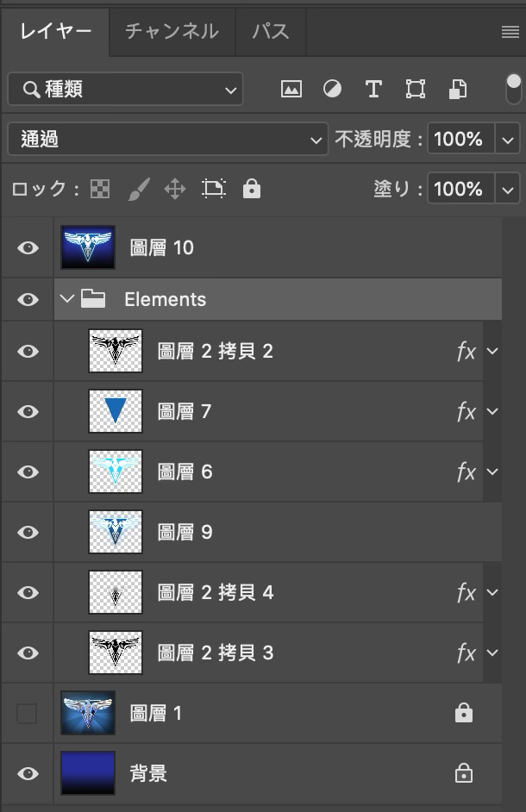Hide the 背景 background layer
526x812 pixels.
(27, 773)
